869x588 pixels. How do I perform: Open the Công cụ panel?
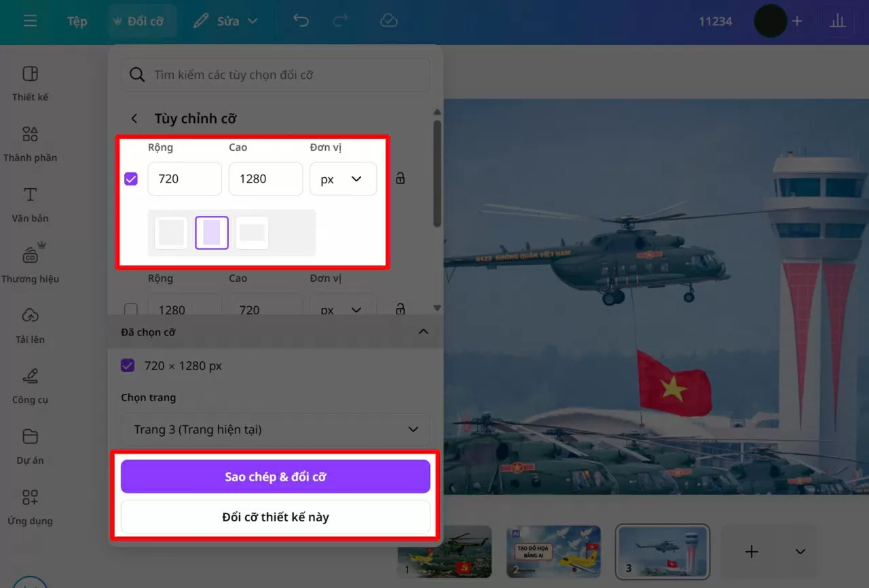29,384
